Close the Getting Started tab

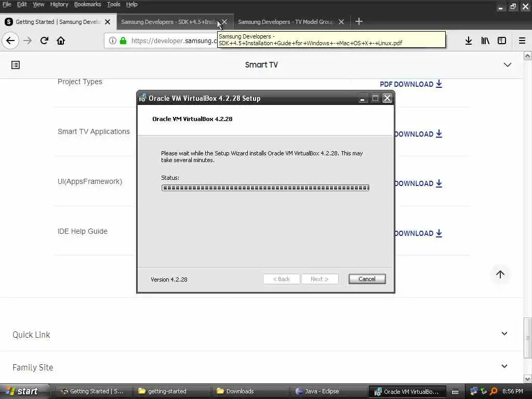click(108, 22)
